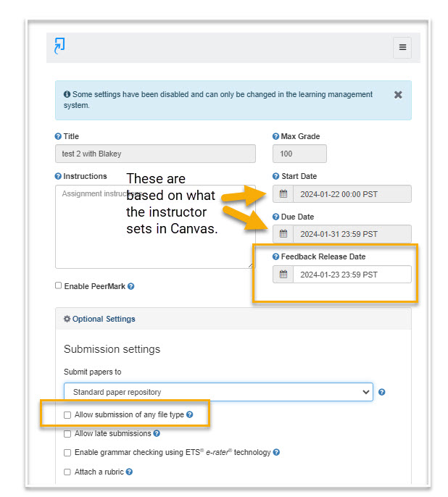Screen dimensions: 448x497
Task: Enable PeerMark checkbox
Action: point(59,285)
